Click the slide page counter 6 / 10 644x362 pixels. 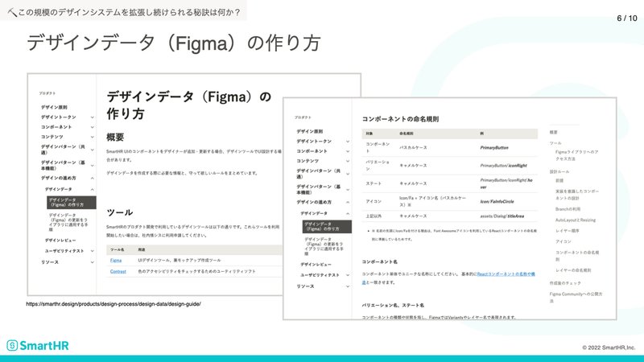point(627,18)
